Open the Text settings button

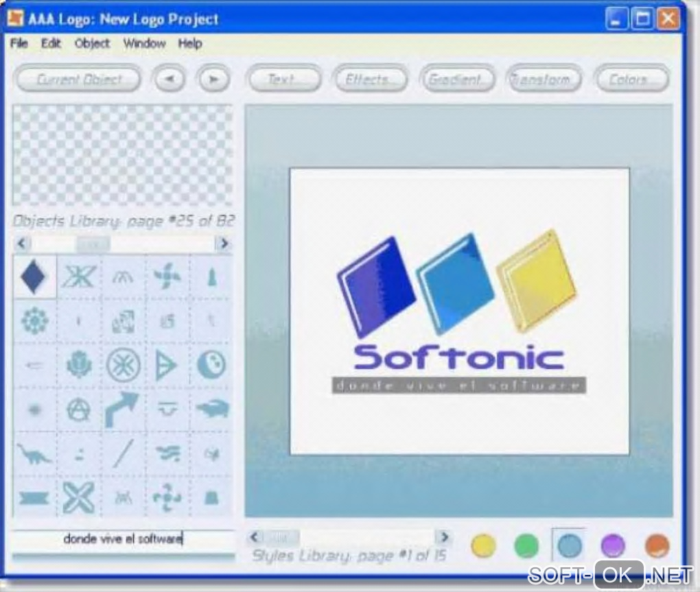284,79
